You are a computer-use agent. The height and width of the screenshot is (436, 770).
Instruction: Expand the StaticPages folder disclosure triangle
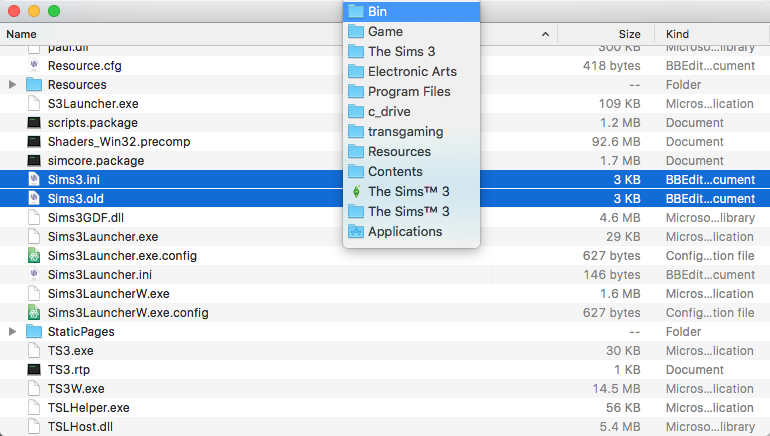coord(13,331)
